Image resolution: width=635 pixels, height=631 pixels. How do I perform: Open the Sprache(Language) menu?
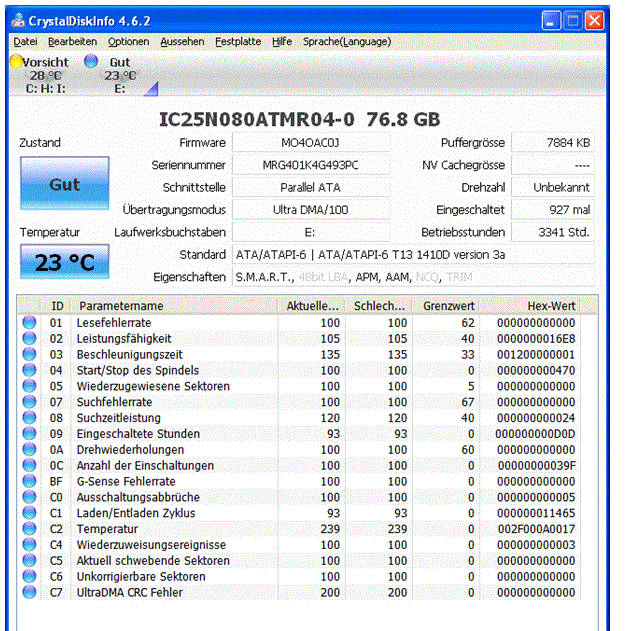point(347,42)
